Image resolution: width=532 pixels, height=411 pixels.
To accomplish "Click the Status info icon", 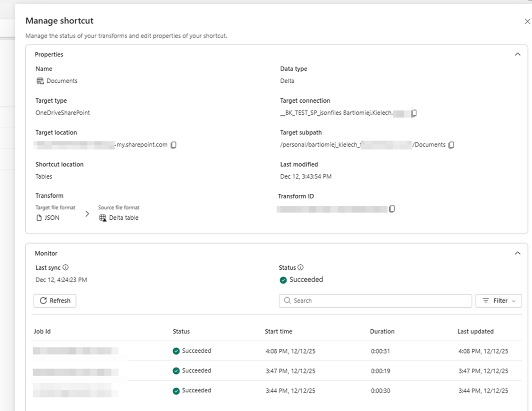I will [x=300, y=267].
